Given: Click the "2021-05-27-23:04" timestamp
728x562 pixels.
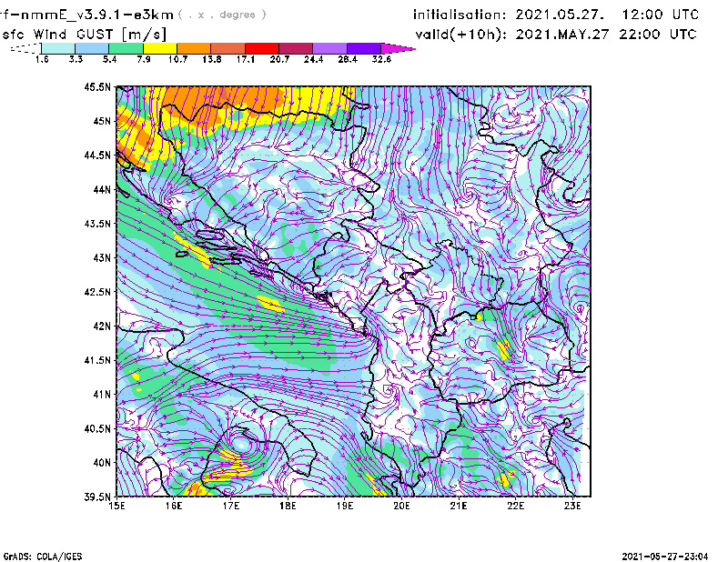Looking at the screenshot, I should (x=665, y=557).
